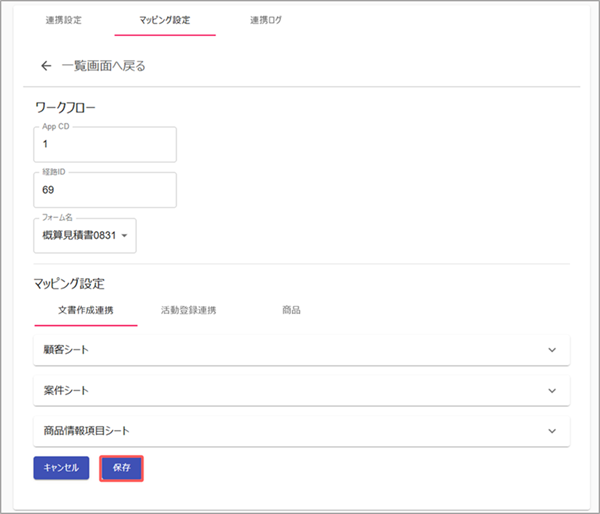
Task: Click the 保存 button to save
Action: pyautogui.click(x=121, y=468)
